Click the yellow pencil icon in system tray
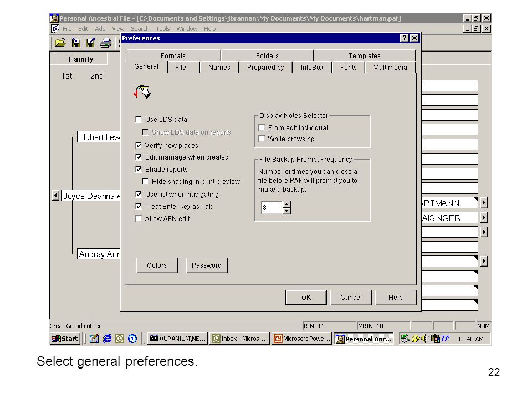This screenshot has height=399, width=532. (415, 339)
